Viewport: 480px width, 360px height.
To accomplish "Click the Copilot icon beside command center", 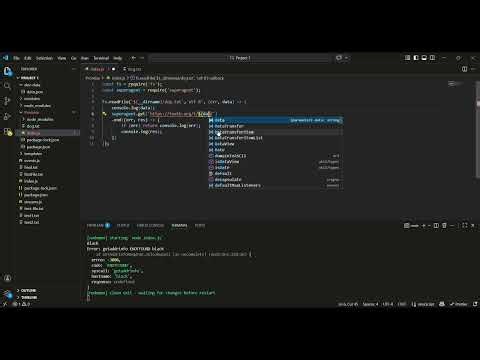I will tap(339, 58).
